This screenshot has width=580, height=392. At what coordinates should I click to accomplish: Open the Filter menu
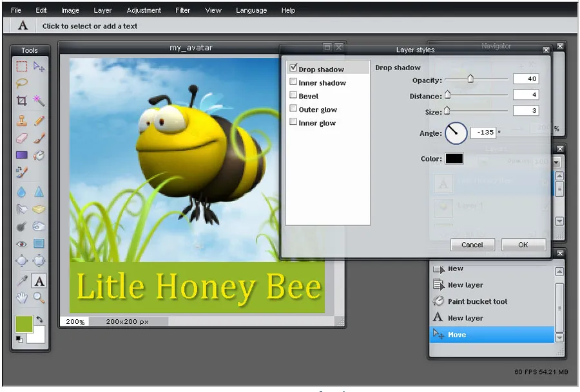coord(183,10)
